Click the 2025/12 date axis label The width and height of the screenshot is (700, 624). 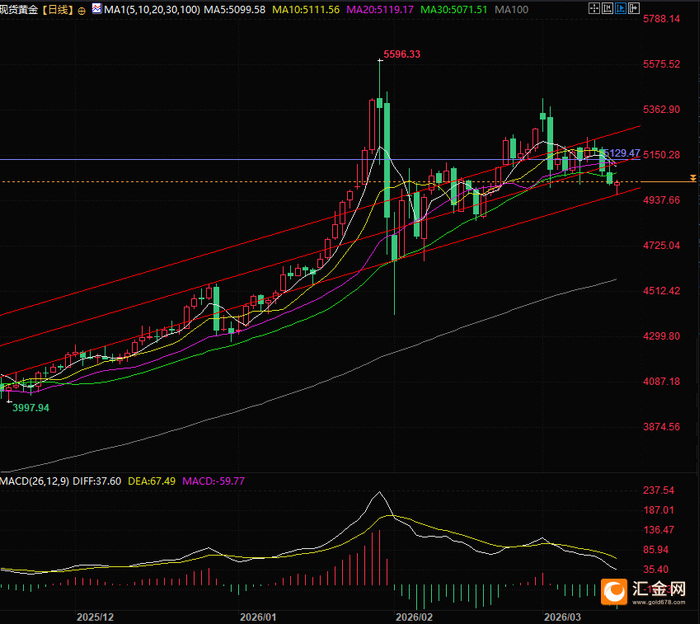coord(95,617)
